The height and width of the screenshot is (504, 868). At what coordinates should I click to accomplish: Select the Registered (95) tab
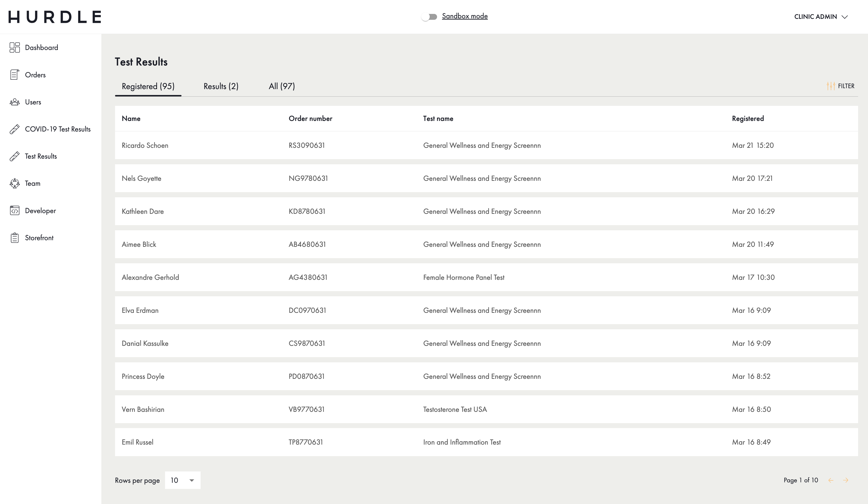148,86
